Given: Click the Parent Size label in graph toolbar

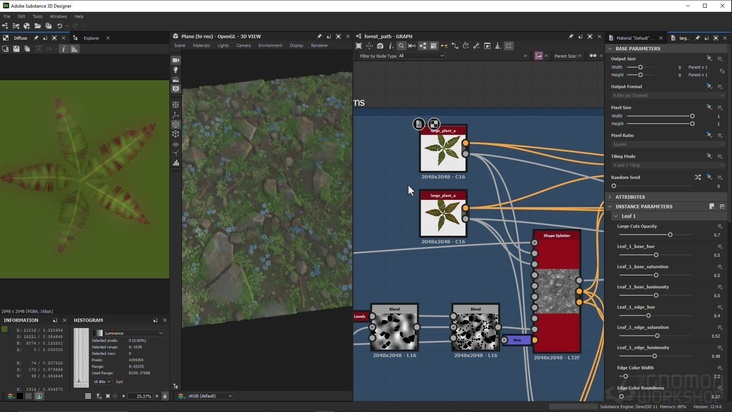Looking at the screenshot, I should (x=565, y=56).
